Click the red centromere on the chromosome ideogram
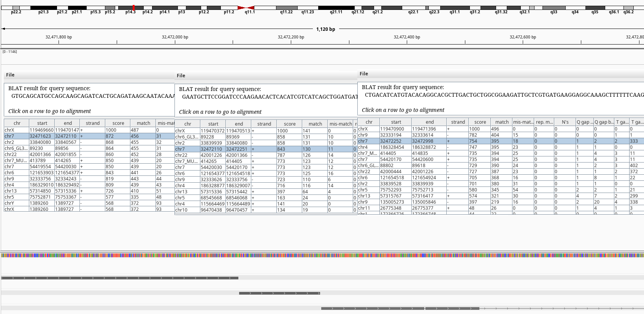Viewport: 644px width, 314px height. point(246,8)
